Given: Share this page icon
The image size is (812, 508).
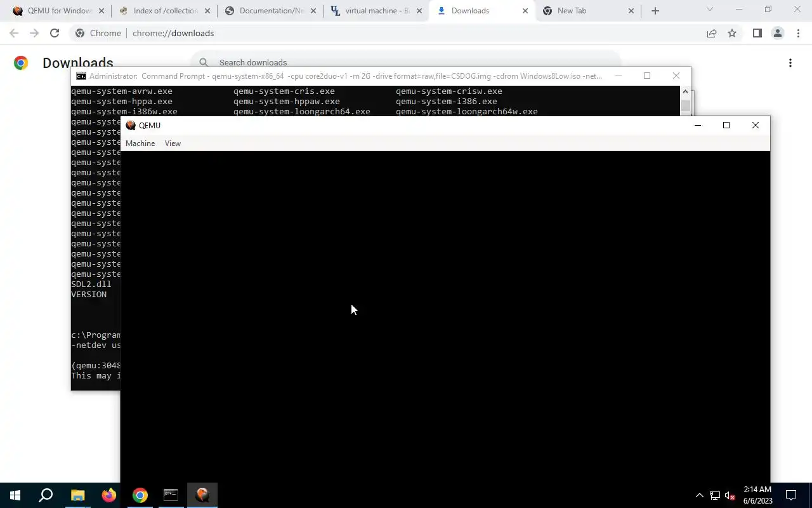Looking at the screenshot, I should pos(712,33).
